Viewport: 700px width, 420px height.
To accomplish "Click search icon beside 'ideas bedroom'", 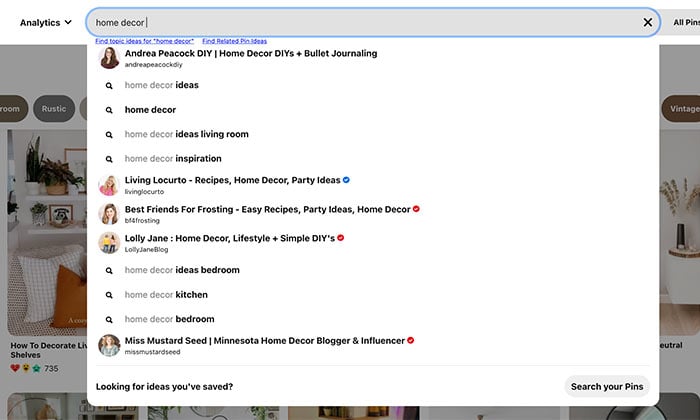I will [x=109, y=270].
